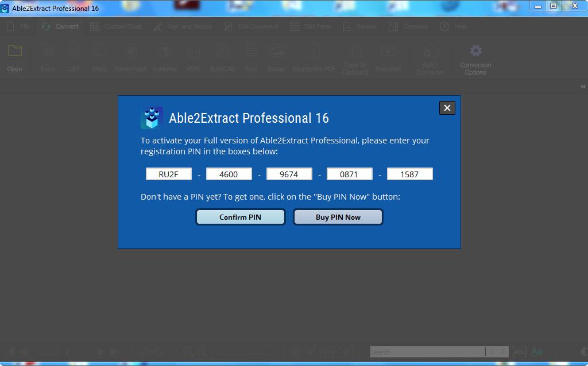Viewport: 588px width, 366px height.
Task: Select the PIN box containing 9674
Action: [289, 174]
